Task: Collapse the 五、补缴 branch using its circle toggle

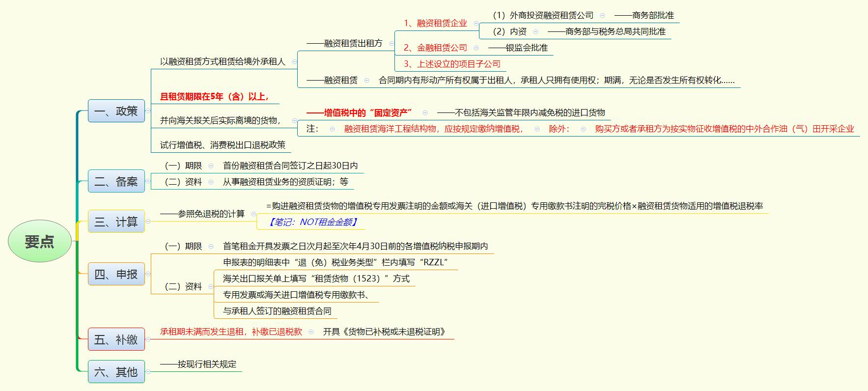Action: pyautogui.click(x=148, y=339)
